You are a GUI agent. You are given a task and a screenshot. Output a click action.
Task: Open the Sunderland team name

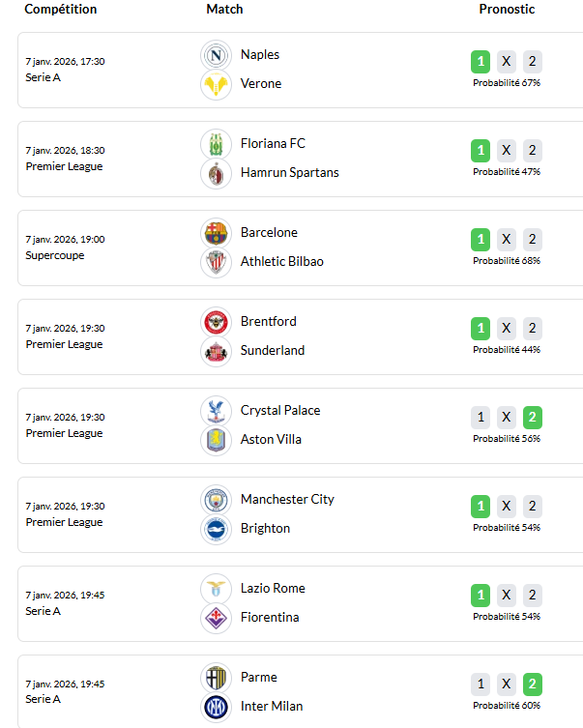click(273, 351)
